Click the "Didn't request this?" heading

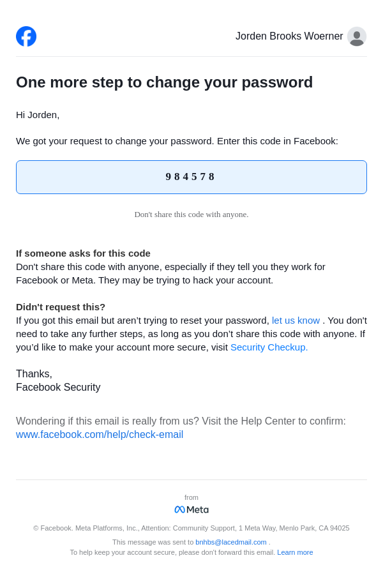61,307
